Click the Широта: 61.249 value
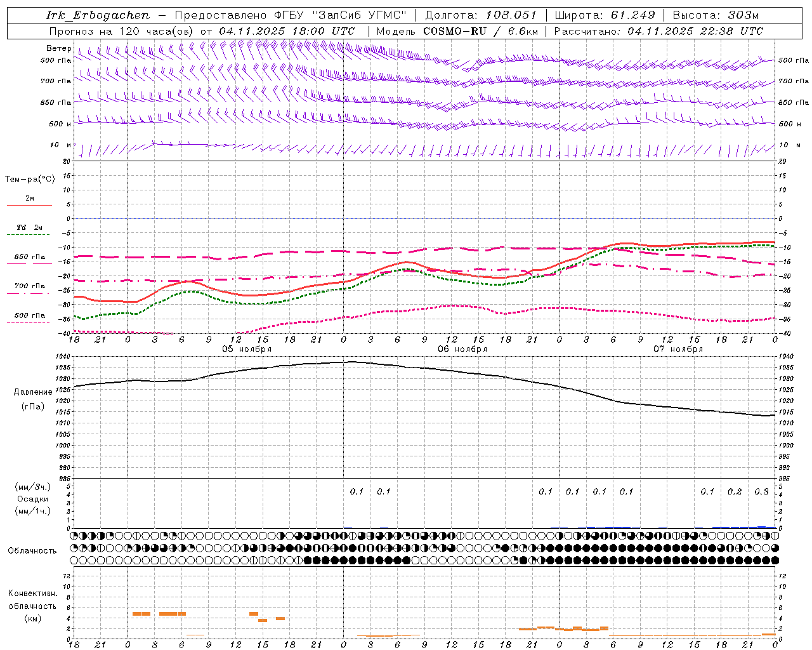The image size is (812, 650). point(605,15)
